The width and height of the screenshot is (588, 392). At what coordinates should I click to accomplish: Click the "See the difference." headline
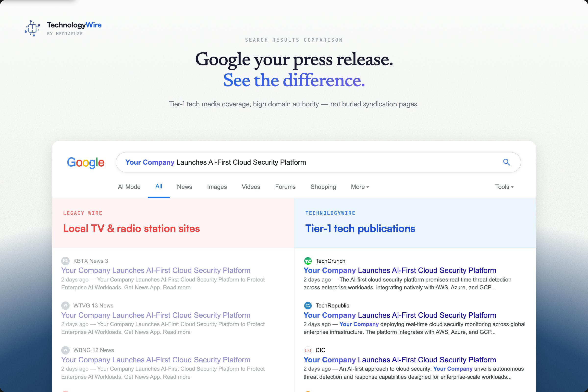(x=294, y=80)
